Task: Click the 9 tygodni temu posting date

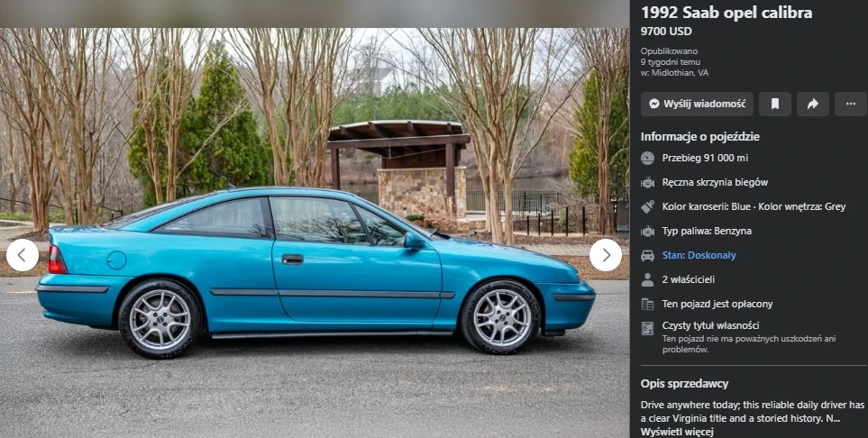Action: 671,62
